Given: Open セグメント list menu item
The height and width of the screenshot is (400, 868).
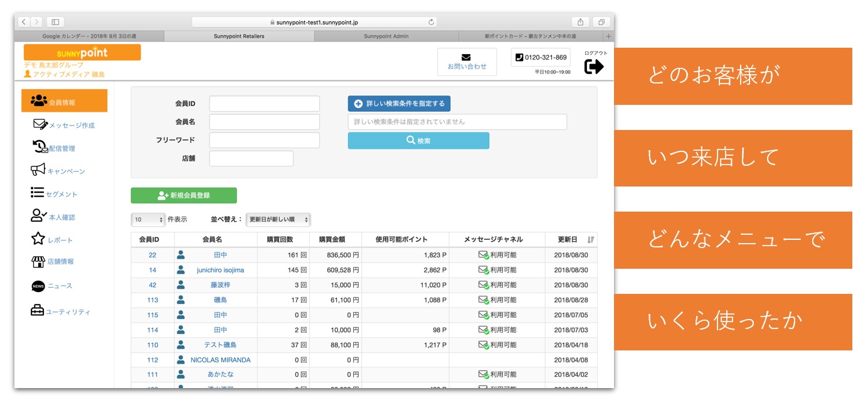Looking at the screenshot, I should (54, 193).
